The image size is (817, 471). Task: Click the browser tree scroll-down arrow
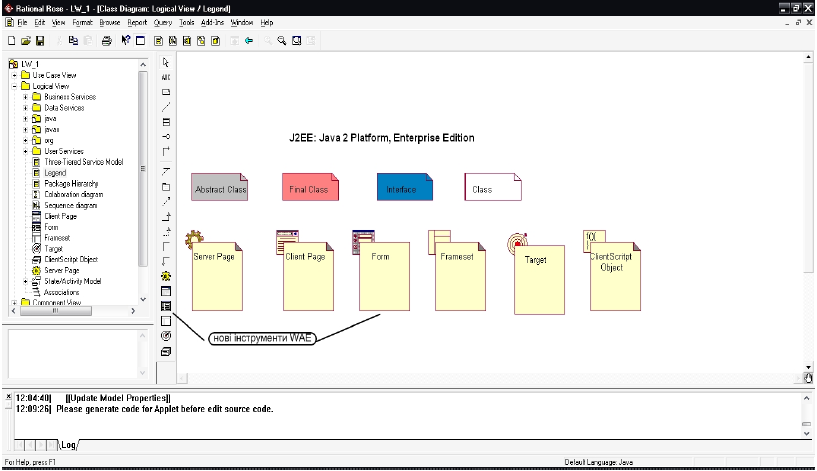tap(143, 299)
